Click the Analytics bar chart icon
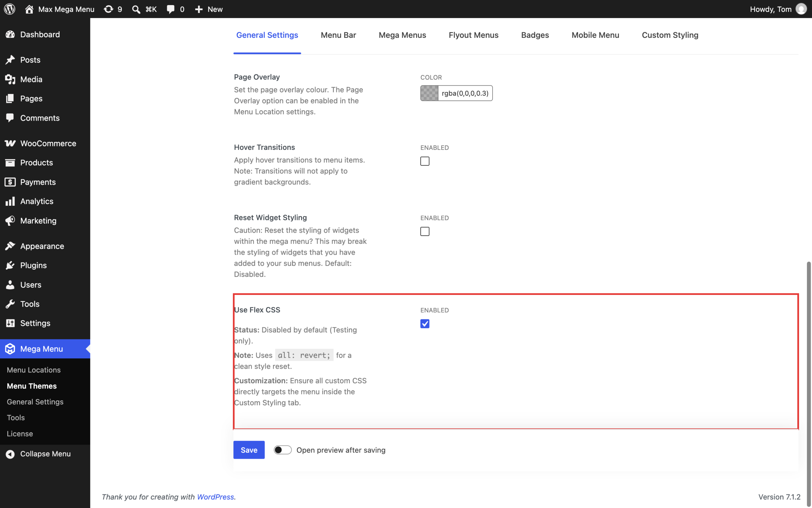Viewport: 812px width, 508px height. 10,201
